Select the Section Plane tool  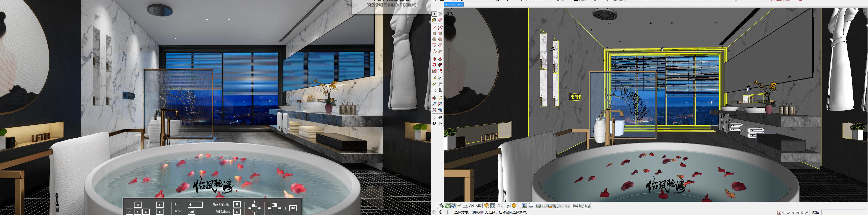click(440, 124)
